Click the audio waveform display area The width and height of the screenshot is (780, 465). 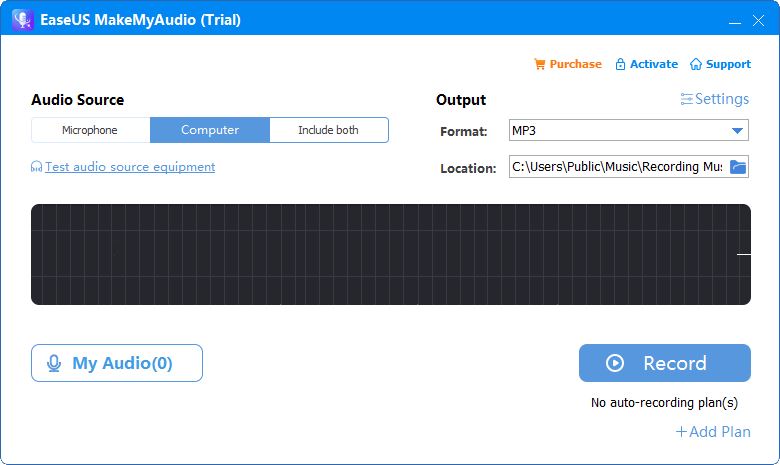tap(391, 254)
